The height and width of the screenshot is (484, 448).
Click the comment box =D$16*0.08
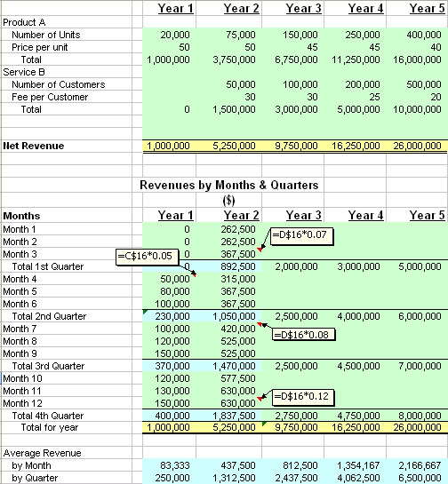click(x=303, y=334)
